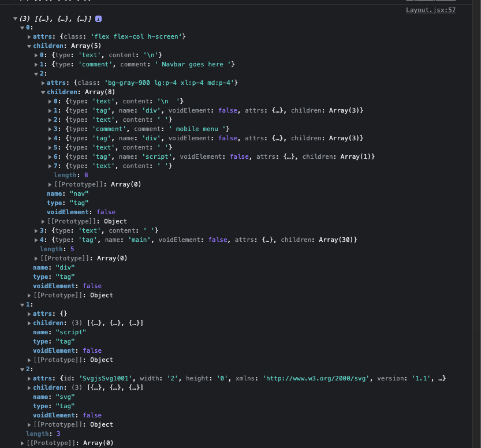Expand the text entry with content '\n ' in Array(8)
Image resolution: width=481 pixels, height=448 pixels.
[50, 101]
